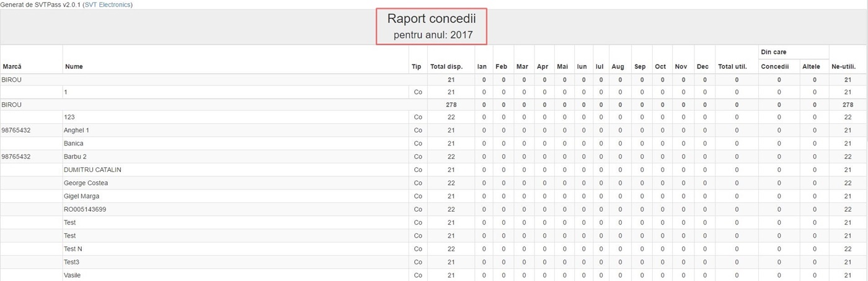Open the SVT Electronics link
Screen dimensions: 868x281
[x=107, y=4]
